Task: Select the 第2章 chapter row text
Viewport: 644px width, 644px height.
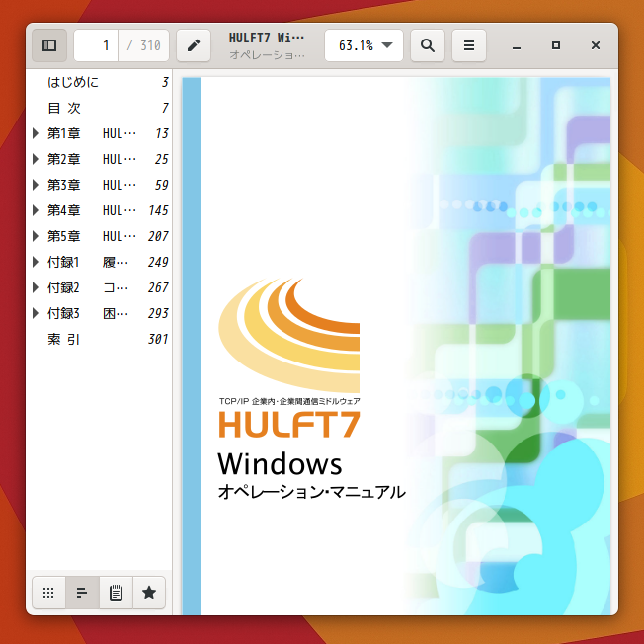Action: tap(92, 159)
